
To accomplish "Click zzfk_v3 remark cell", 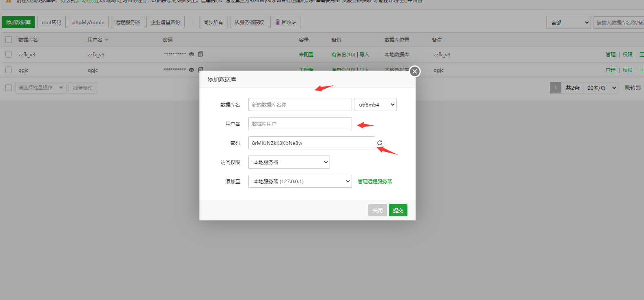I will [x=442, y=54].
